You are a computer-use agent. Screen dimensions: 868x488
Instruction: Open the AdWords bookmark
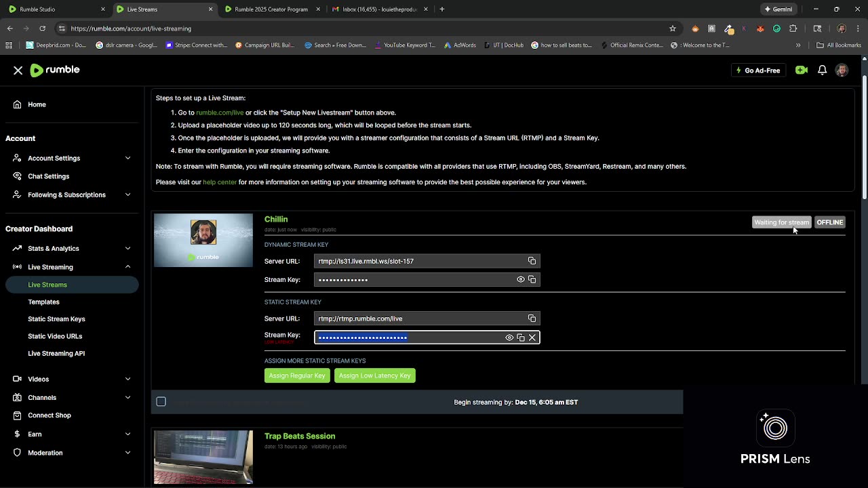(460, 45)
